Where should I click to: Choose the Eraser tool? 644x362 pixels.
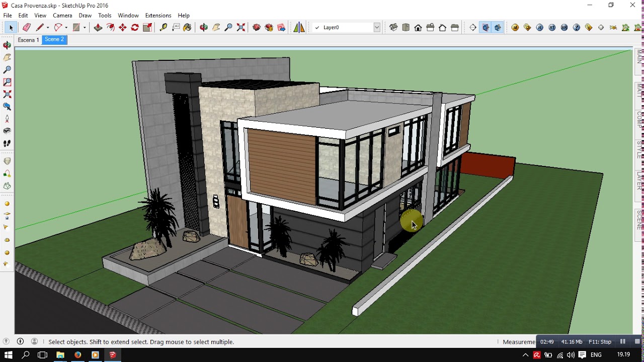tap(27, 28)
